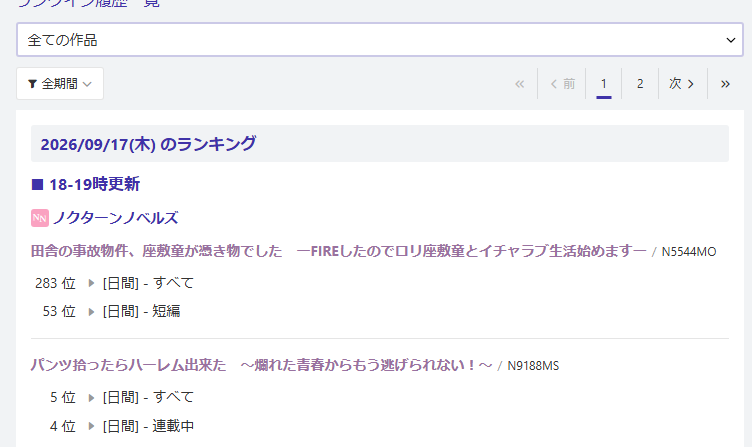The image size is (752, 447).
Task: Click the pink NN Nocturne Novels icon
Action: (40, 218)
